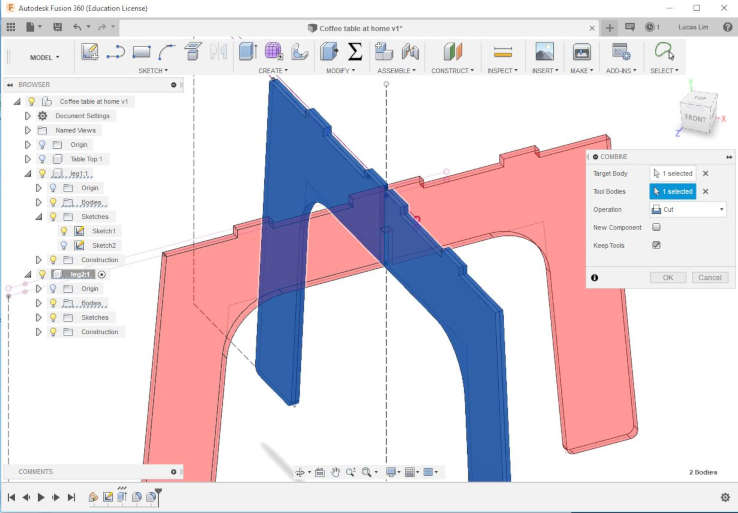This screenshot has width=738, height=513.
Task: Play the timeline
Action: tap(41, 497)
